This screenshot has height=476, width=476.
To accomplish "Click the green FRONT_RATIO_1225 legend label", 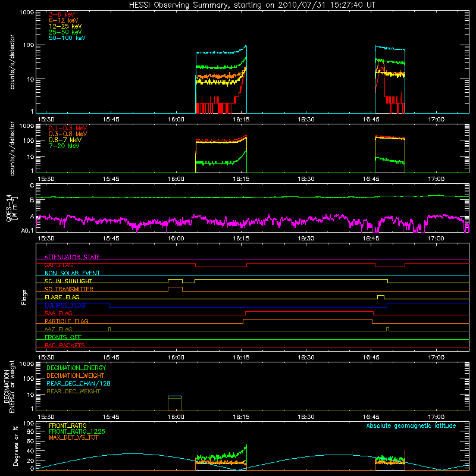I will pyautogui.click(x=77, y=431).
